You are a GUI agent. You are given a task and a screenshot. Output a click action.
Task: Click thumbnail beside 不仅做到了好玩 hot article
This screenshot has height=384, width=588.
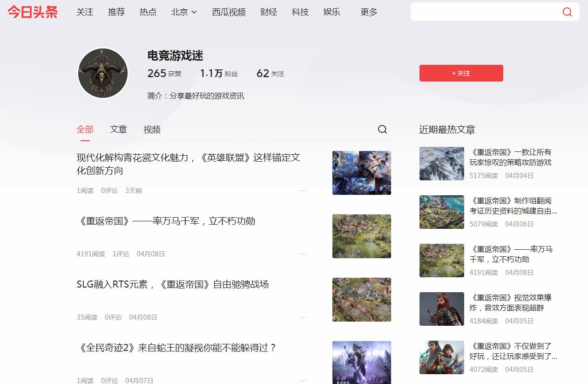[442, 357]
